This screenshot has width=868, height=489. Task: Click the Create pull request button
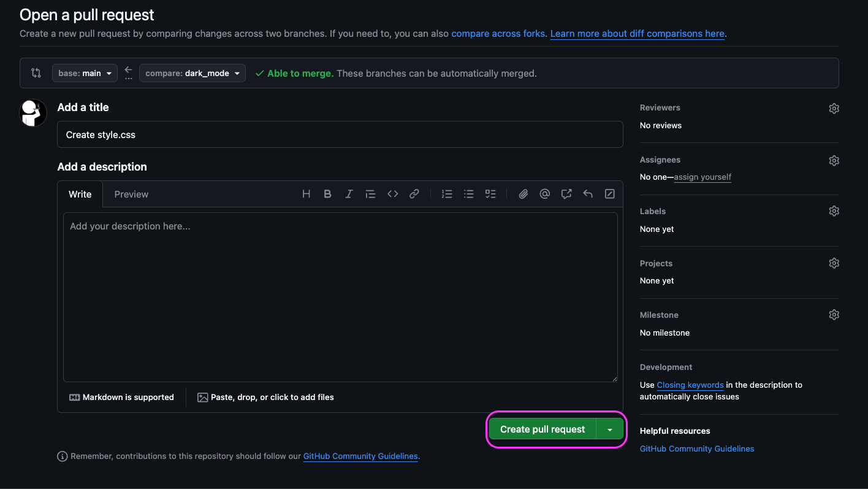point(542,429)
